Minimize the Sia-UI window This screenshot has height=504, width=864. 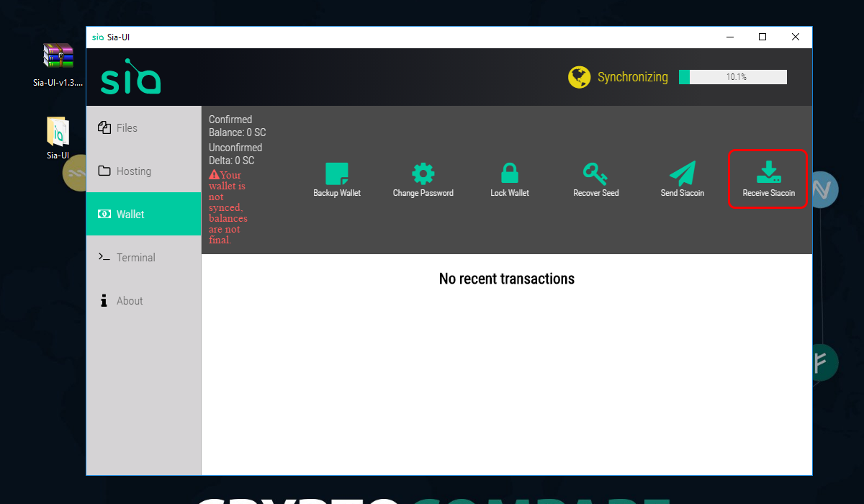(729, 37)
